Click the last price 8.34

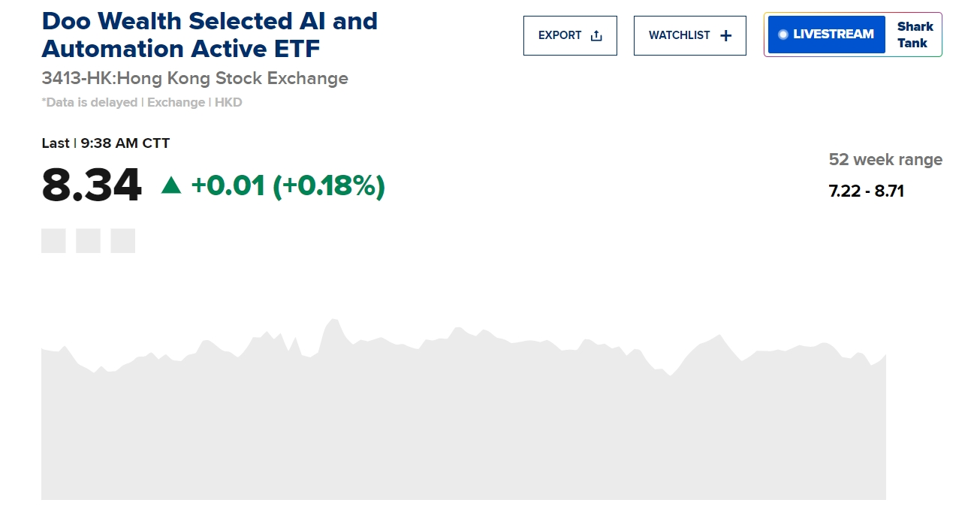coord(91,185)
